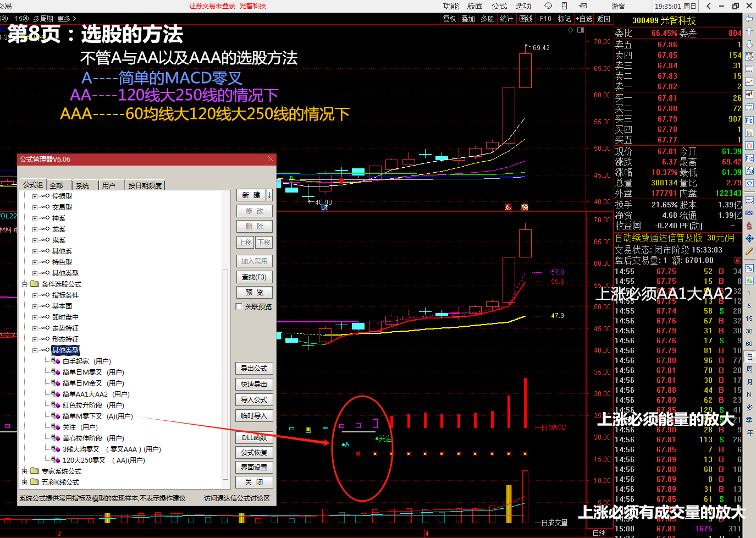Viewport: 756px width, 538px height.
Task: Click the diamond icon at chart top
Action: 570,30
